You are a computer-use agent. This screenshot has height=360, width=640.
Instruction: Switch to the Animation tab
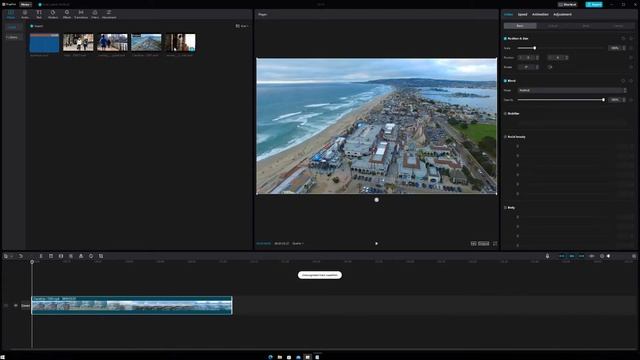pos(540,14)
